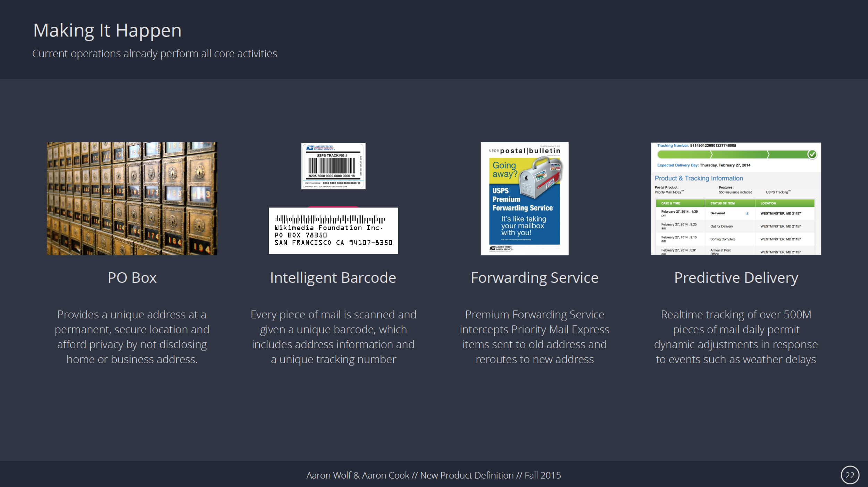868x487 pixels.
Task: Click the "DATE & TIME" table column header
Action: pos(681,203)
